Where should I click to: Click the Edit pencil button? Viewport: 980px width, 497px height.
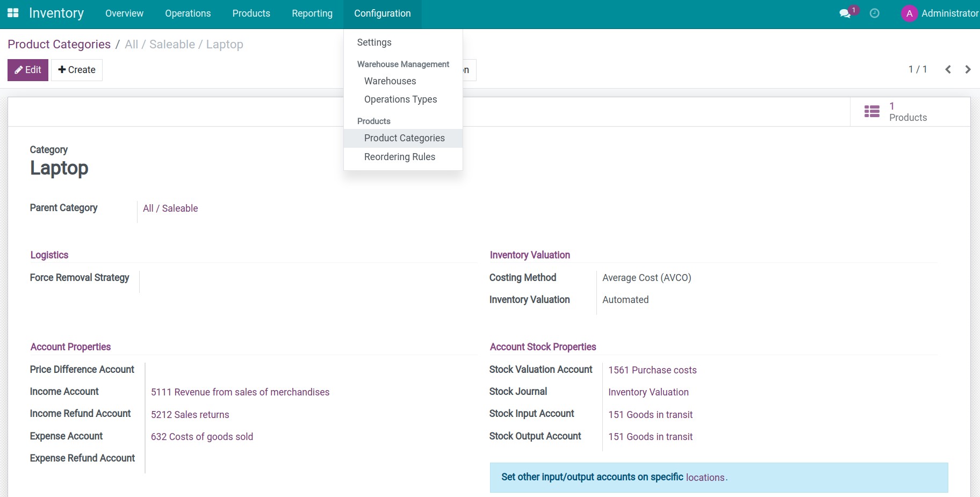[28, 69]
